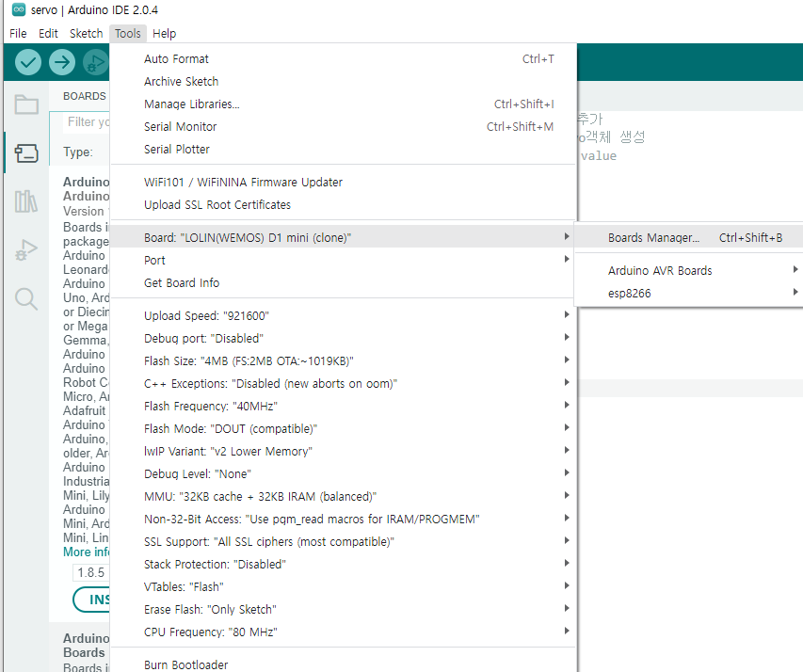Open the File menu
The height and width of the screenshot is (672, 803).
point(18,33)
